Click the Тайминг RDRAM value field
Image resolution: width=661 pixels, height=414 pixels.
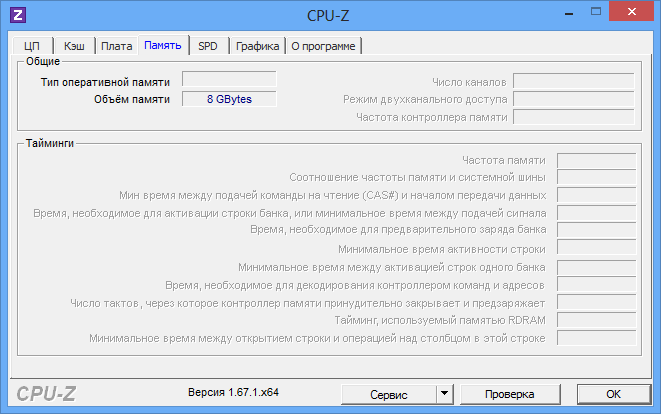pos(597,320)
